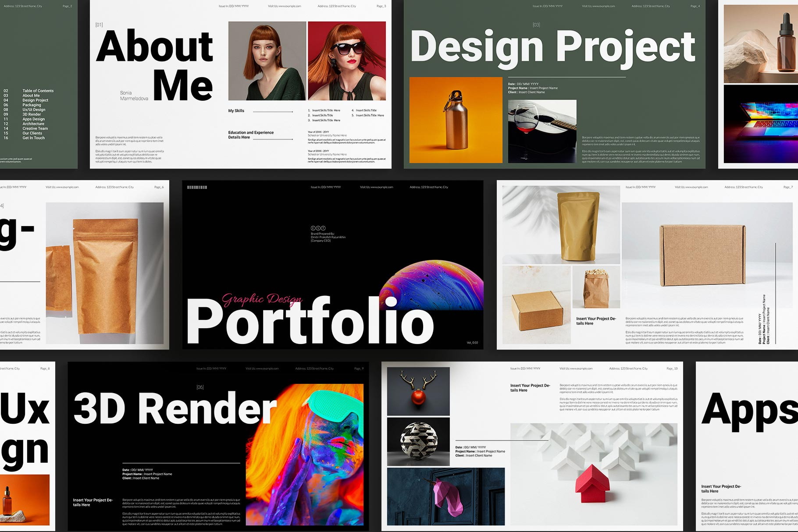
Task: Click the circular icons above Brand Prepared By
Action: point(318,228)
